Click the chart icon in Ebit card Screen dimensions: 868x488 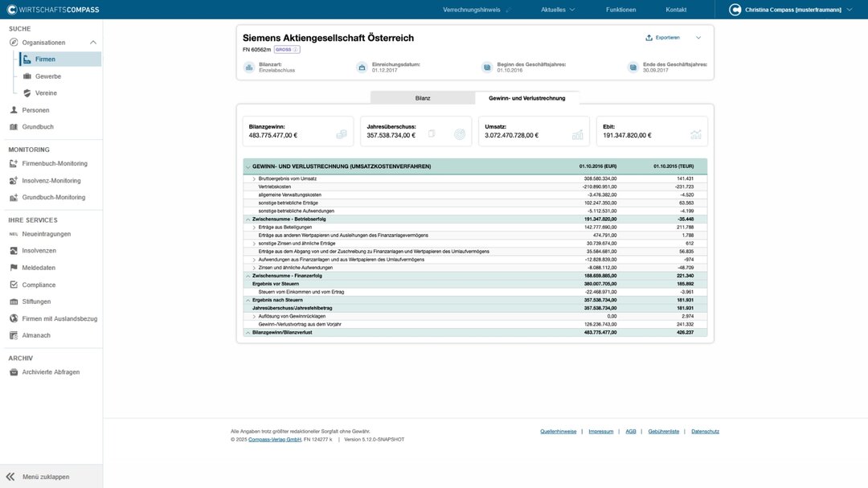click(696, 134)
